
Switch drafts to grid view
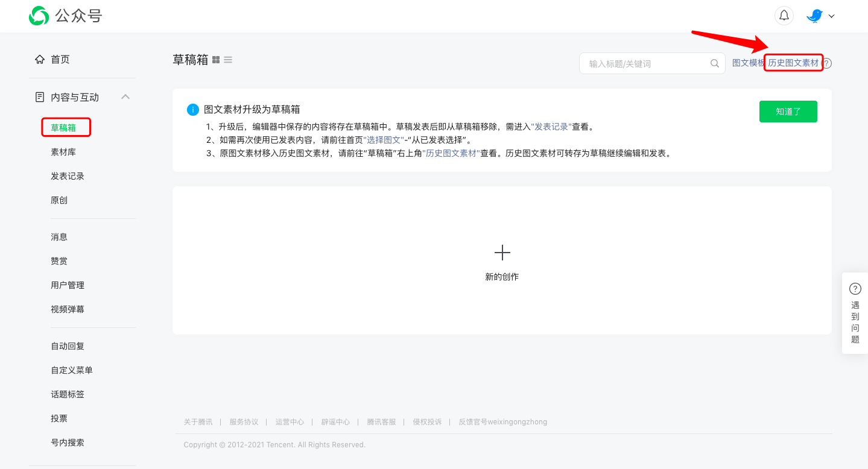tap(215, 59)
